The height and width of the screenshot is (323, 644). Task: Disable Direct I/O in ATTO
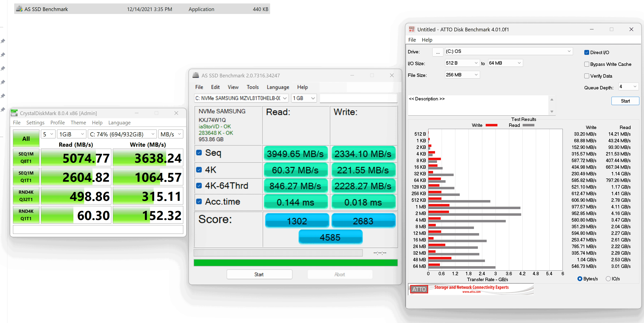(586, 52)
